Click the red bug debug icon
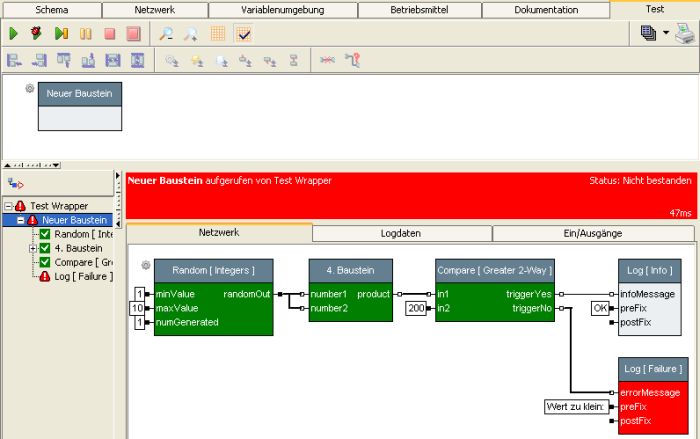 [x=37, y=33]
